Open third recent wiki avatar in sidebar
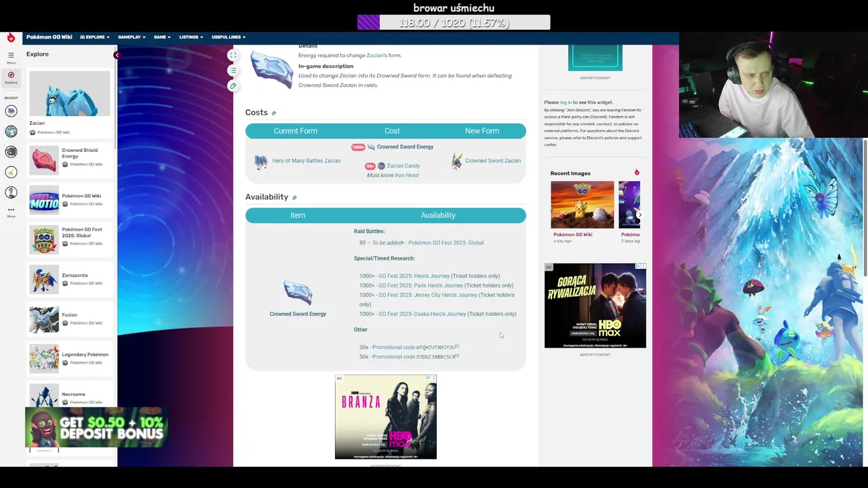The height and width of the screenshot is (488, 868). [11, 151]
